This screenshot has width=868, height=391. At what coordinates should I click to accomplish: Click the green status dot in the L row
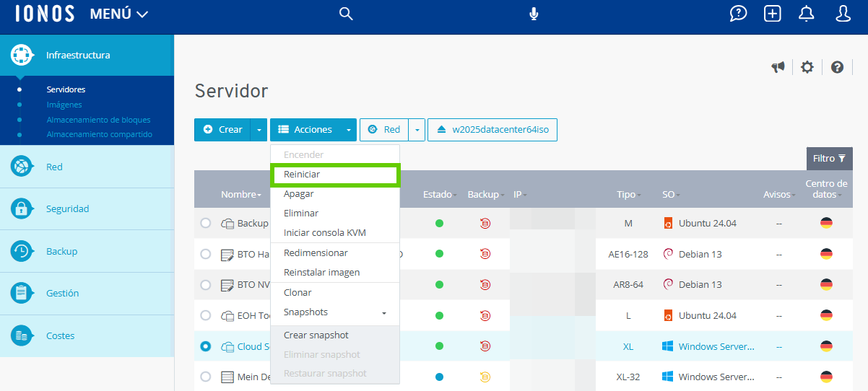click(x=439, y=315)
